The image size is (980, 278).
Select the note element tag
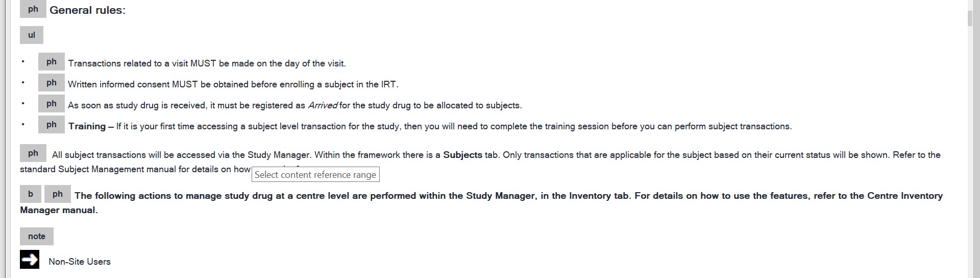coord(37,236)
